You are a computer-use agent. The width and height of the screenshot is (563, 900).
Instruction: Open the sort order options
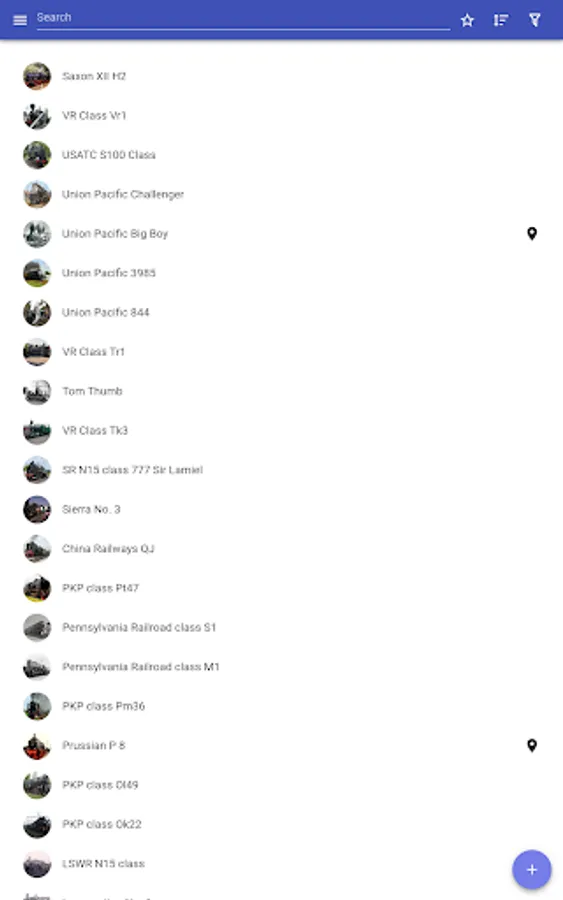coord(501,20)
